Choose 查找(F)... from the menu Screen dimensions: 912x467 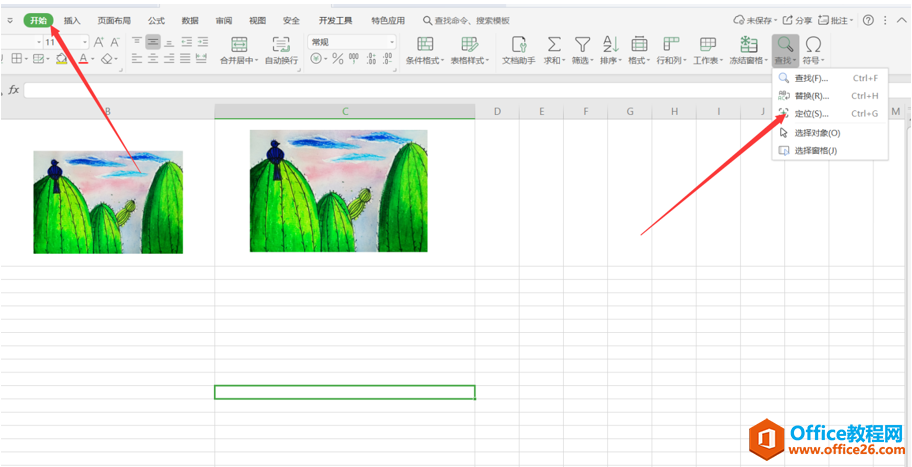[x=830, y=78]
